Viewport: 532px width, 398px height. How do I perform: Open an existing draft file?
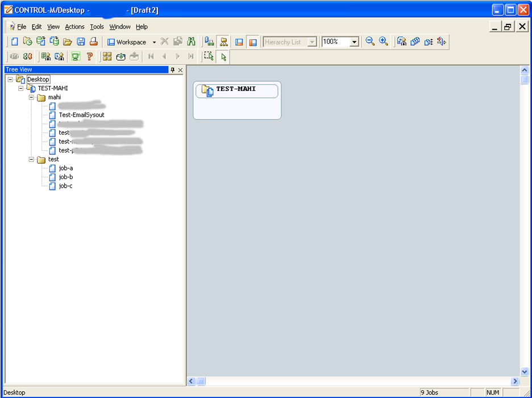pyautogui.click(x=66, y=42)
